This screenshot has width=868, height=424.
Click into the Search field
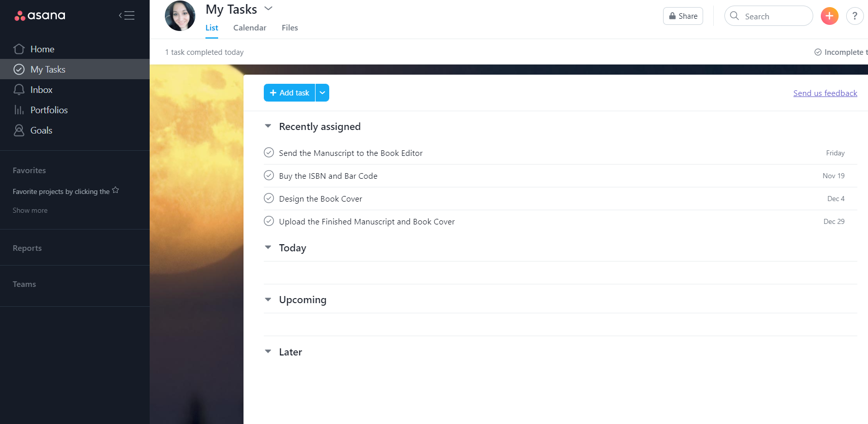coord(769,16)
